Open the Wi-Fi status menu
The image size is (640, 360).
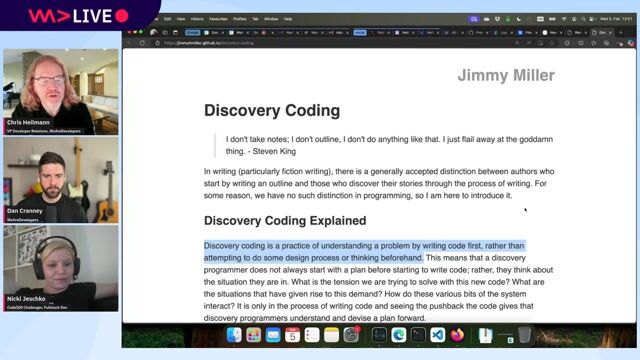564,19
